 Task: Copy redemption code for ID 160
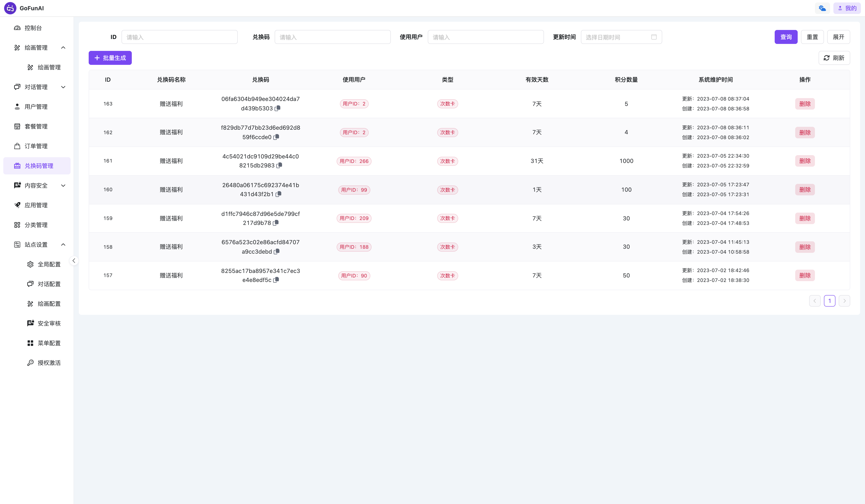(x=278, y=194)
